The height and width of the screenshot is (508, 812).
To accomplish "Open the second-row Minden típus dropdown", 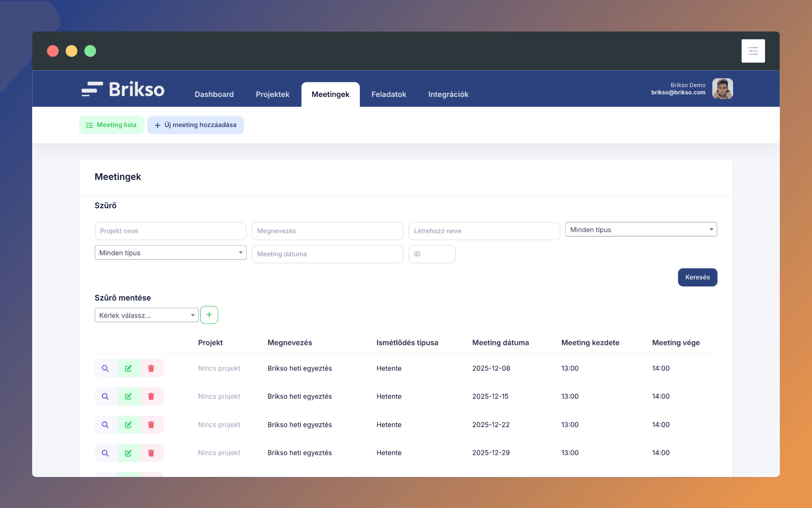I will pos(170,253).
